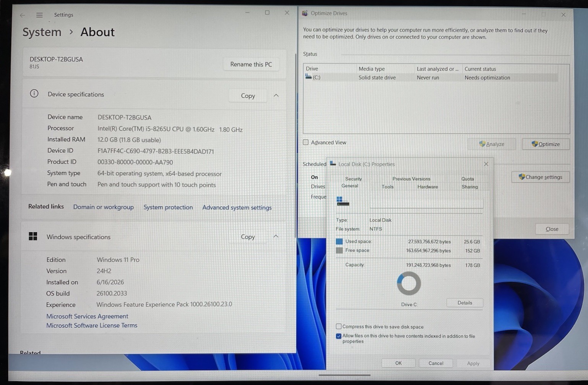Image resolution: width=588 pixels, height=385 pixels.
Task: Collapse the Windows specifications section
Action: point(276,236)
